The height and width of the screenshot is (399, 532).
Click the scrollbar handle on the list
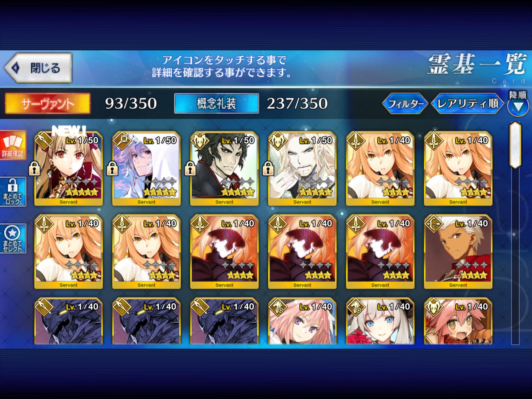pos(515,145)
